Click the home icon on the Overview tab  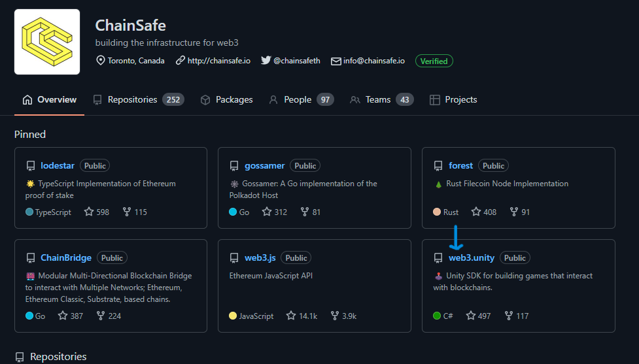[27, 100]
